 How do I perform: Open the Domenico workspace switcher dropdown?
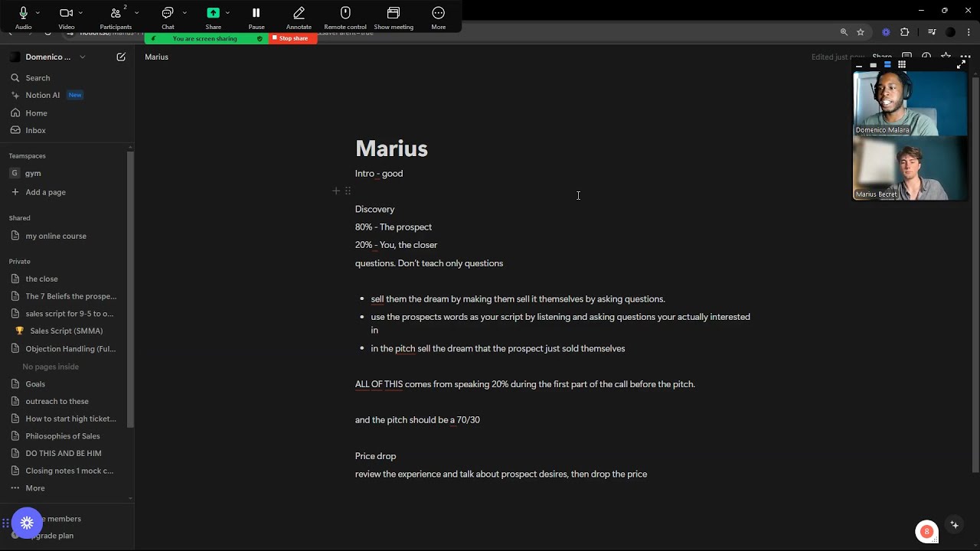tap(48, 57)
